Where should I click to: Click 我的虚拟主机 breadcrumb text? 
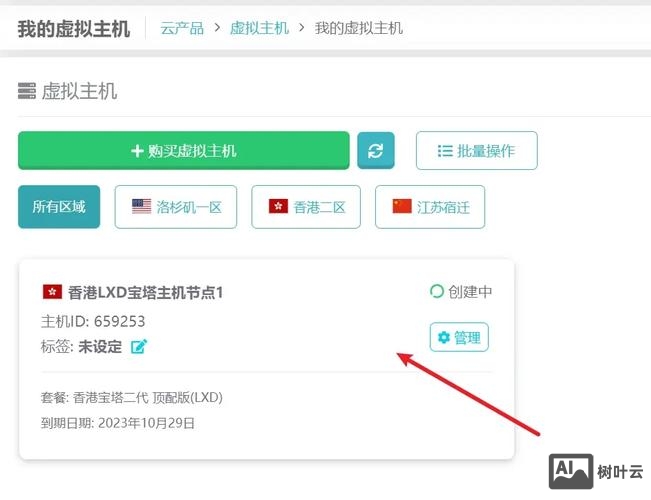[x=359, y=28]
